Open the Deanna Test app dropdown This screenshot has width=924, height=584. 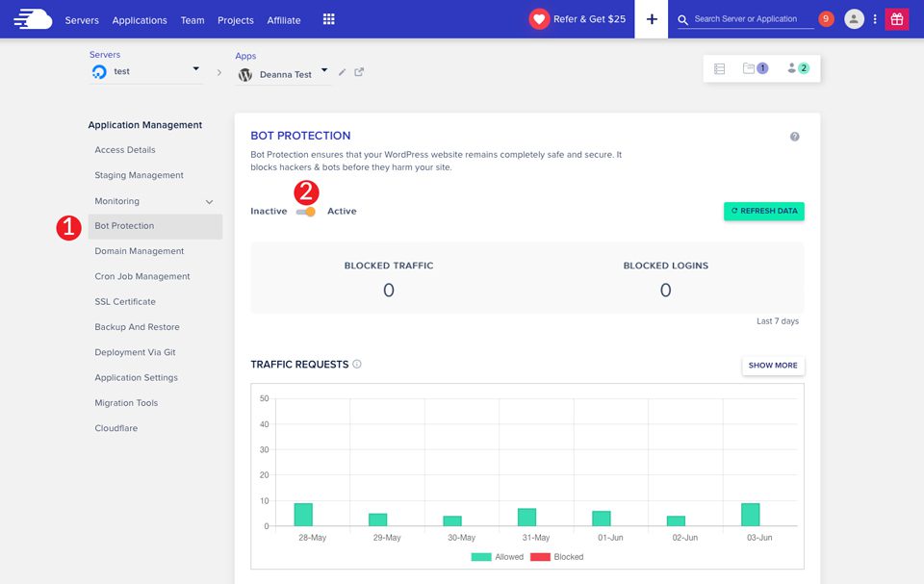click(324, 69)
